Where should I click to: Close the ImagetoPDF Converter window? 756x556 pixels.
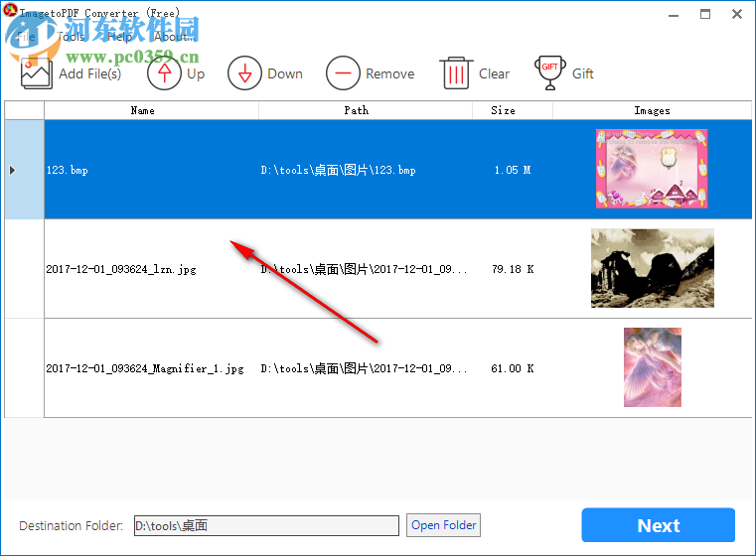coord(737,15)
